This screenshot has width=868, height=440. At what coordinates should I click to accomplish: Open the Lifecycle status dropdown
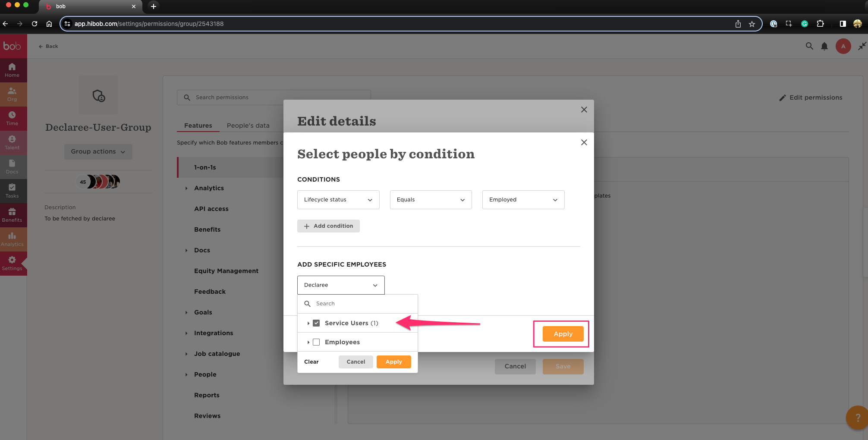tap(338, 200)
